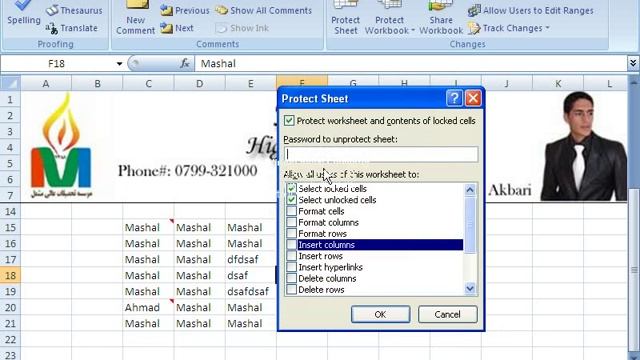Open the Thesaurus tool
Viewport: 640px width, 360px height.
(74, 10)
